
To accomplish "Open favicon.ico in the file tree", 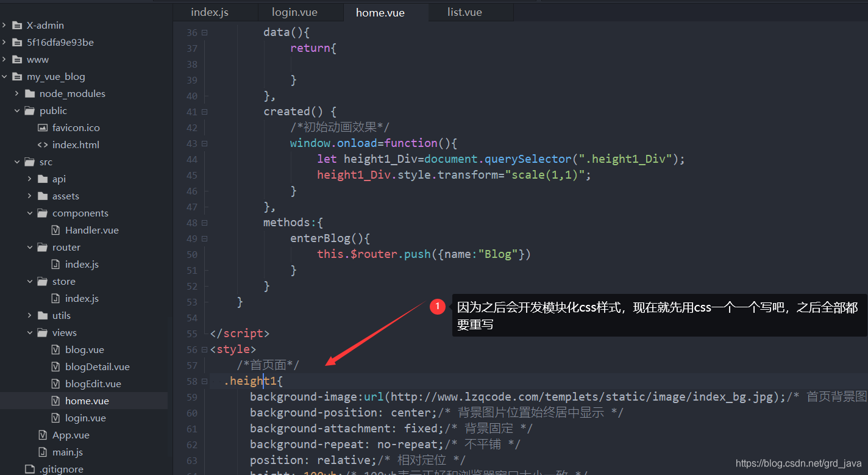I will pyautogui.click(x=76, y=128).
